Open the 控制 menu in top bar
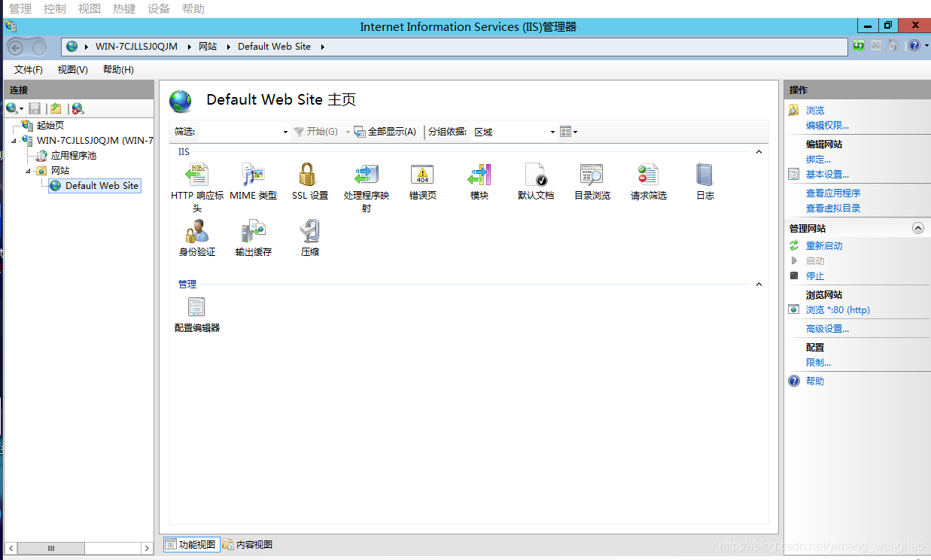931x560 pixels. tap(55, 9)
